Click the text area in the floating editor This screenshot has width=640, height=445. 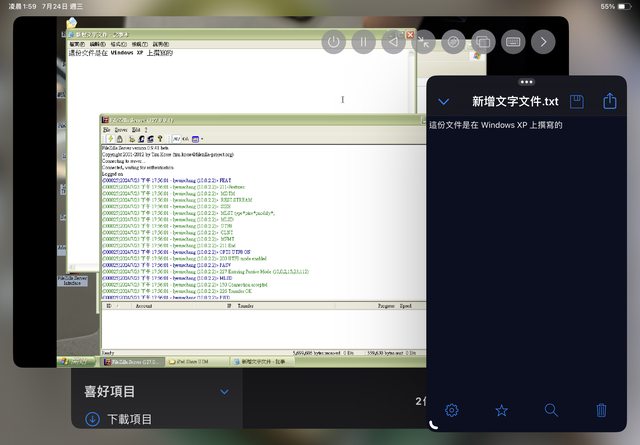coord(526,250)
